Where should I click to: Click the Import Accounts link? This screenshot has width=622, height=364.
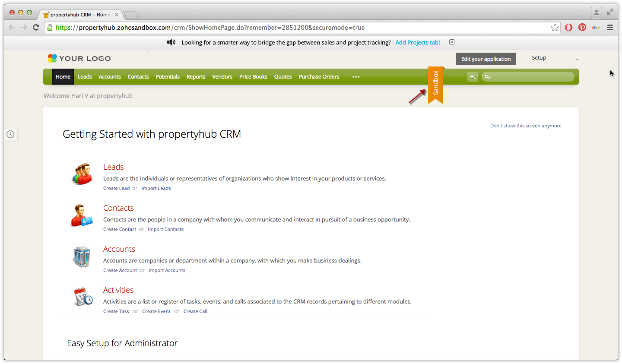tap(167, 270)
